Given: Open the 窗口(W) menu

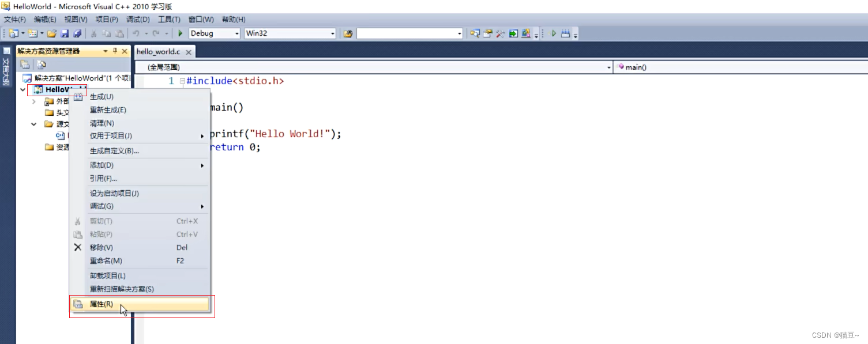Looking at the screenshot, I should [x=201, y=20].
